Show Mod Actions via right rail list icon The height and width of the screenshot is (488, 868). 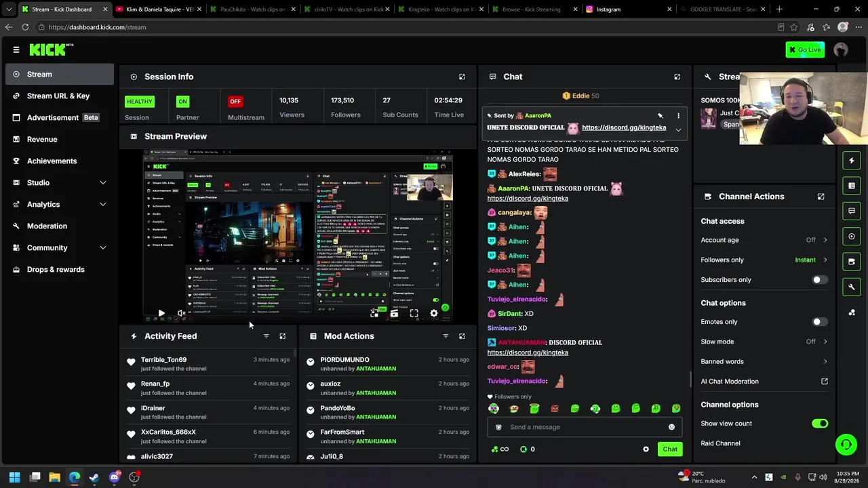tap(852, 186)
